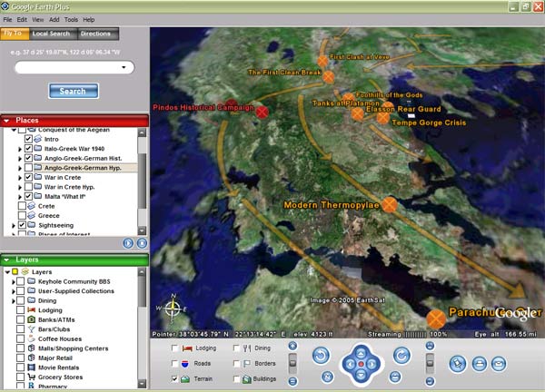Open the Tools menu

(x=71, y=19)
